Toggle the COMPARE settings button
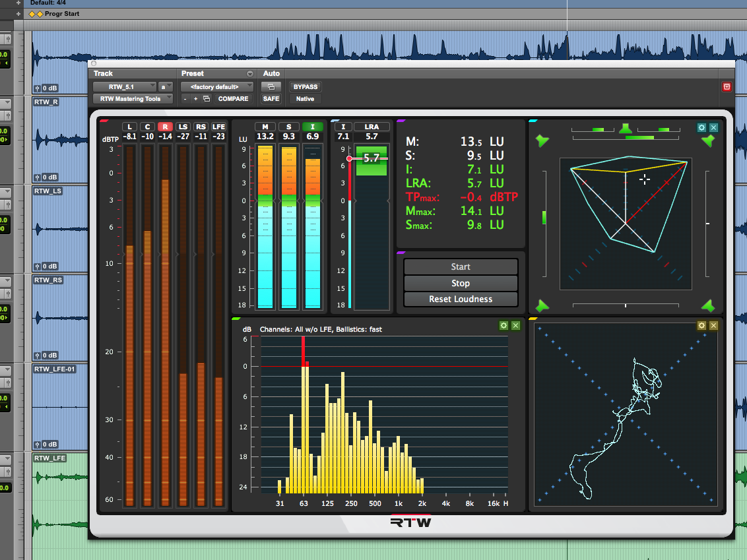 [x=233, y=98]
